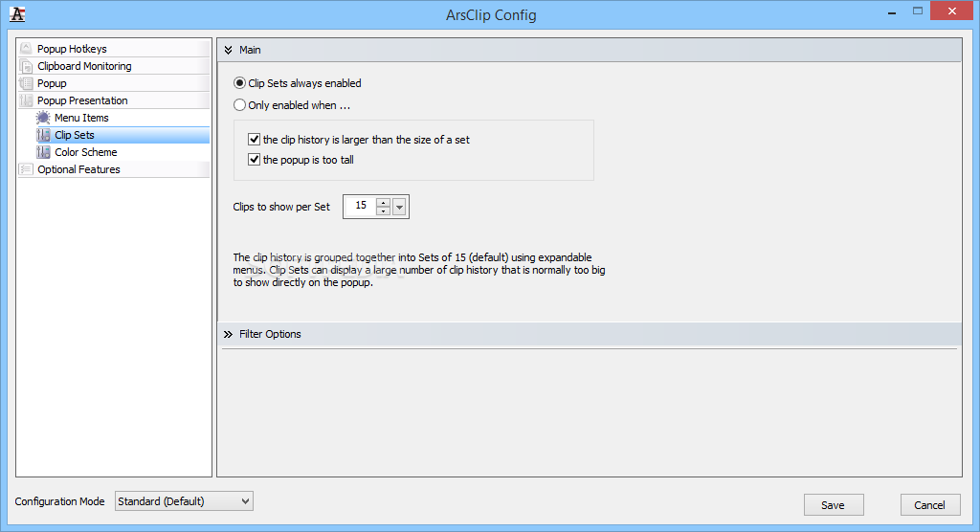Minimize the ArsClip Config window
This screenshot has width=980, height=532.
coord(892,11)
